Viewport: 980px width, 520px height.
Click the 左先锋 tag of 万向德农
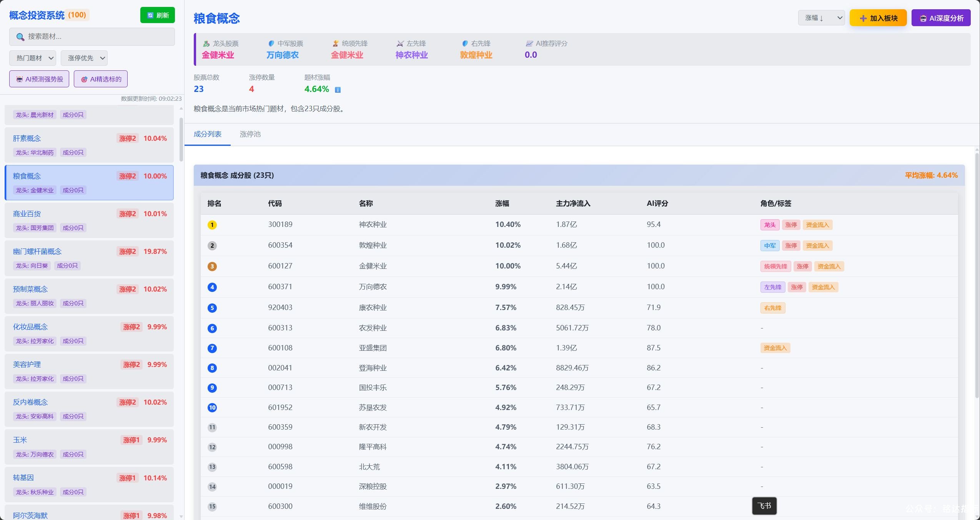coord(773,287)
